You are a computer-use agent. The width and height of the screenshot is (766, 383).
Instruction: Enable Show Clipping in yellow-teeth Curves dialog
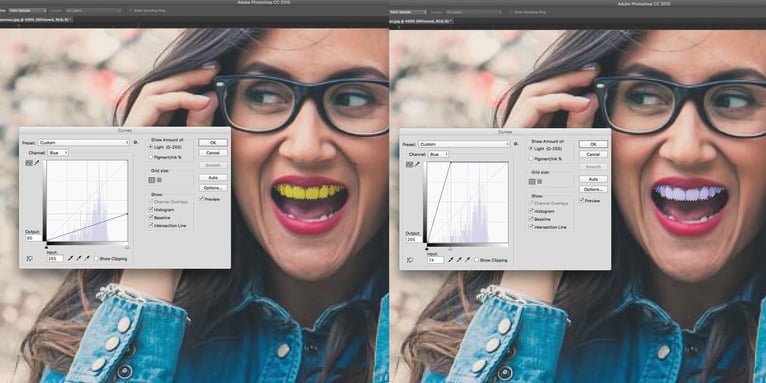[97, 258]
